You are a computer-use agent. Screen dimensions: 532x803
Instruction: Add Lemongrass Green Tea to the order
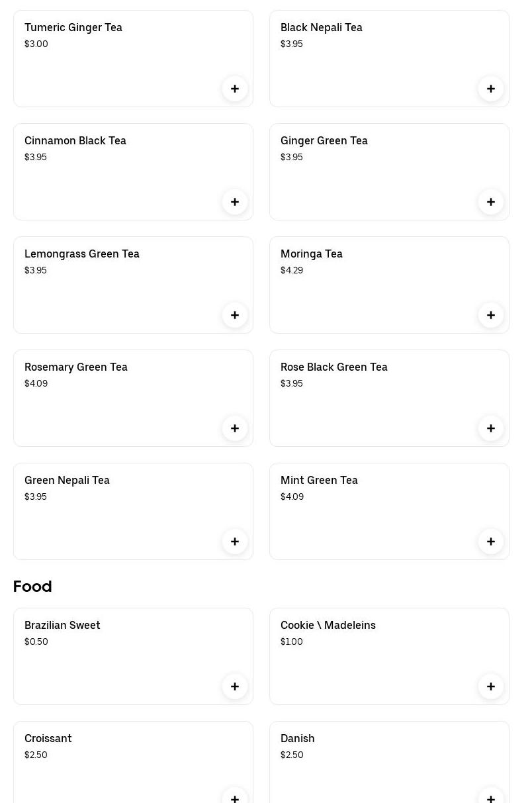click(235, 315)
